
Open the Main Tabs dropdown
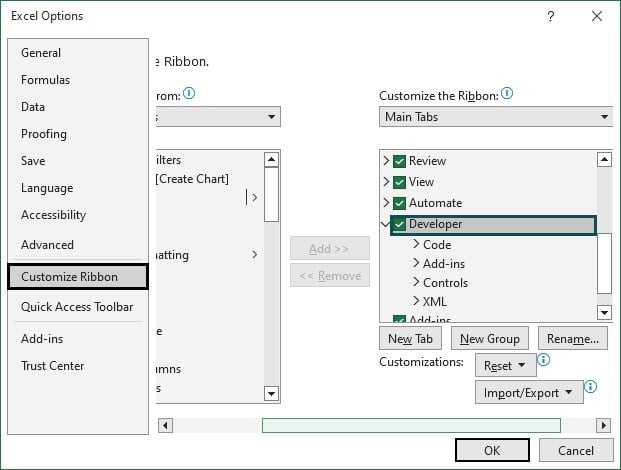(496, 117)
